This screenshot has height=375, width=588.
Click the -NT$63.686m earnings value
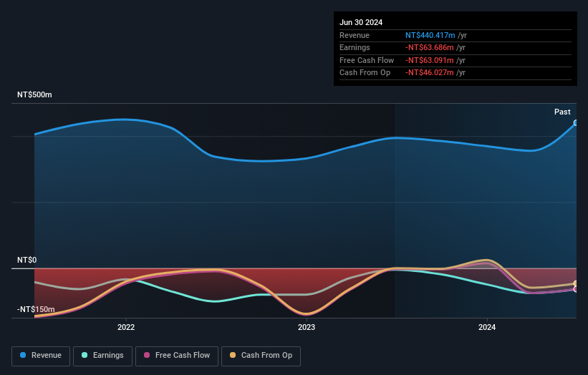coord(430,47)
